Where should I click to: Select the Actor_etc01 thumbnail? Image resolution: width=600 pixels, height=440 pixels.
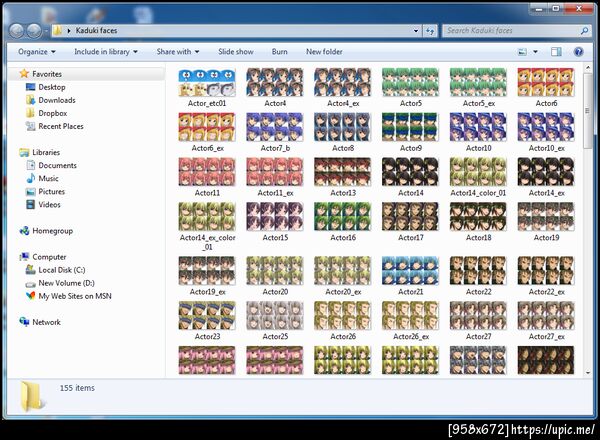[207, 83]
